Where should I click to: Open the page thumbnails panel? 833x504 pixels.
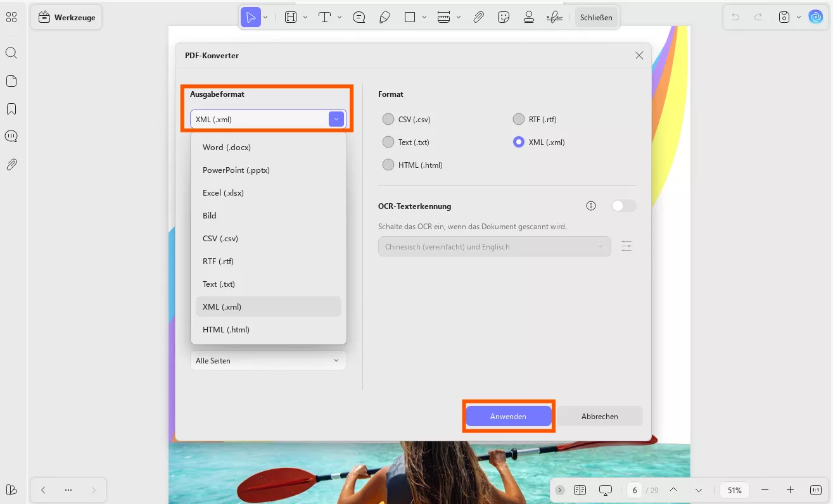(11, 80)
